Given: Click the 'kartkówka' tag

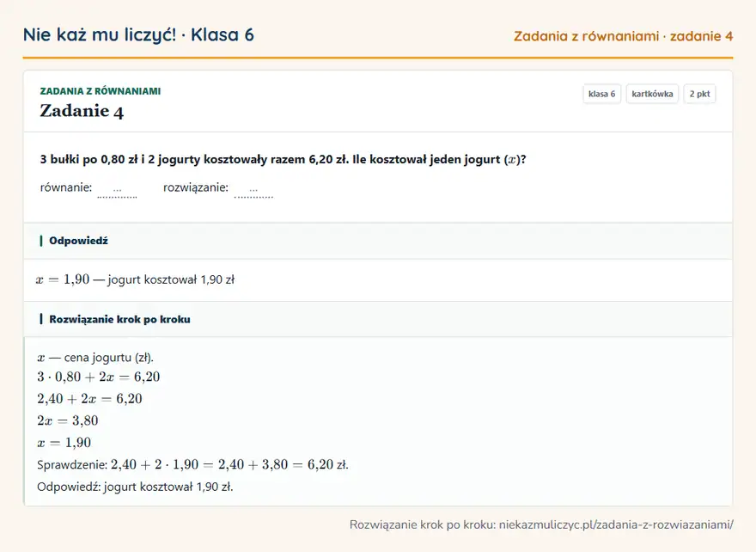Looking at the screenshot, I should click(652, 94).
